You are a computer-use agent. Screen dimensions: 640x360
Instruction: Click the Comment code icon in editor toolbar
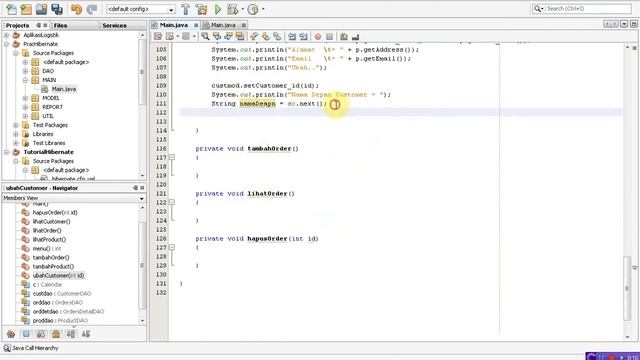(x=344, y=37)
